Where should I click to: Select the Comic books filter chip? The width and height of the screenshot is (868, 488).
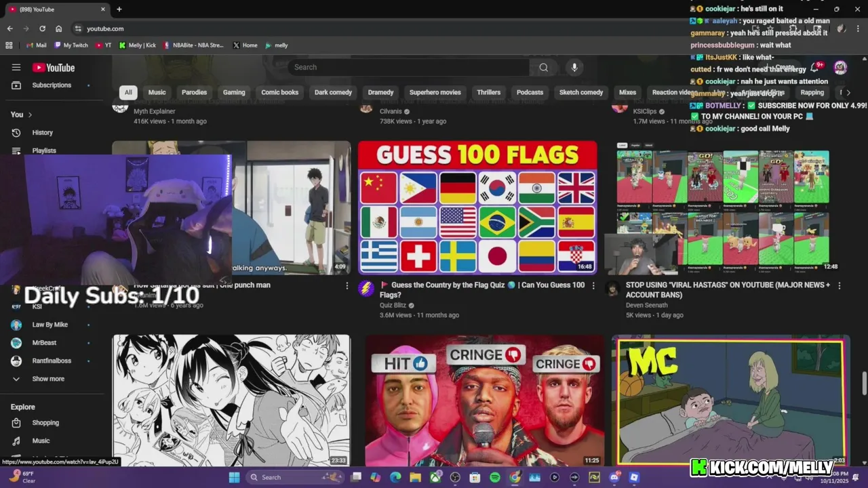(x=280, y=92)
